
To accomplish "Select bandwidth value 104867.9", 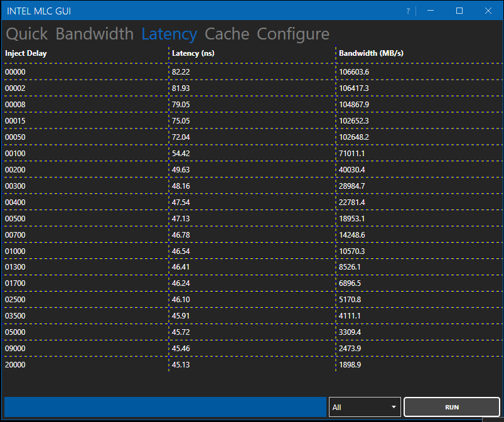I will point(354,105).
